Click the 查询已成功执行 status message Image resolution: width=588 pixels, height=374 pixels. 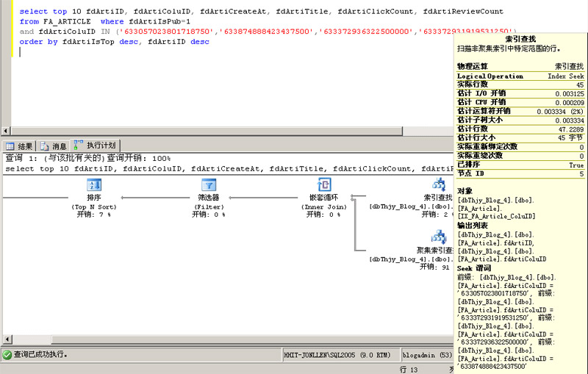pos(40,354)
